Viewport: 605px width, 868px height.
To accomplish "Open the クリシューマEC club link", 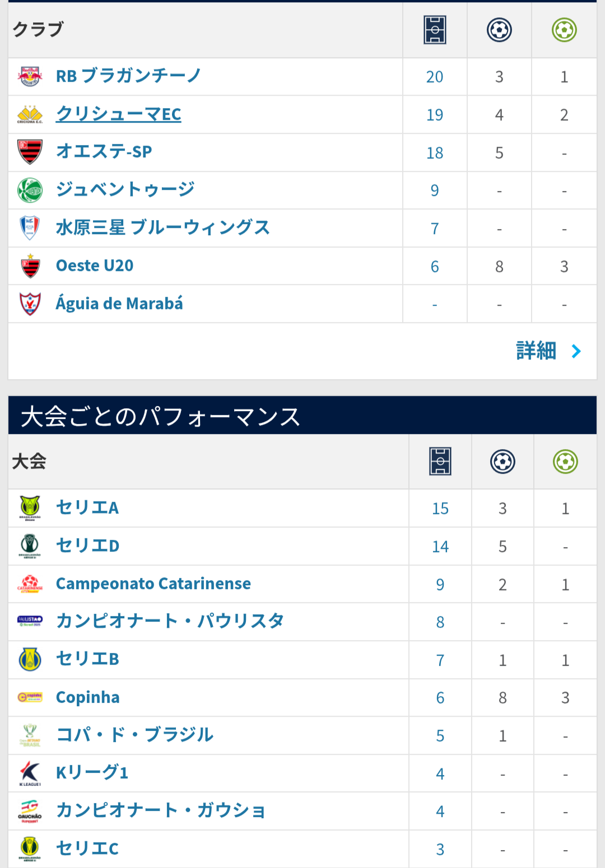I will click(x=119, y=114).
